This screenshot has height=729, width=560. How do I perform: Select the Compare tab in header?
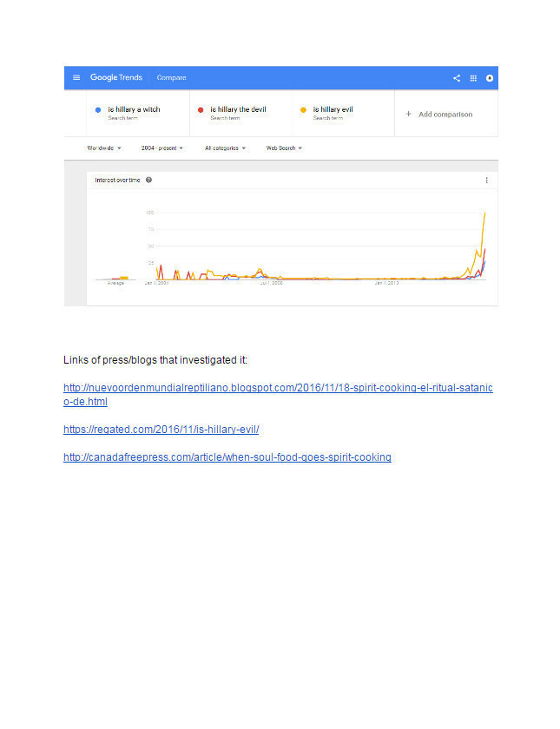pyautogui.click(x=171, y=77)
